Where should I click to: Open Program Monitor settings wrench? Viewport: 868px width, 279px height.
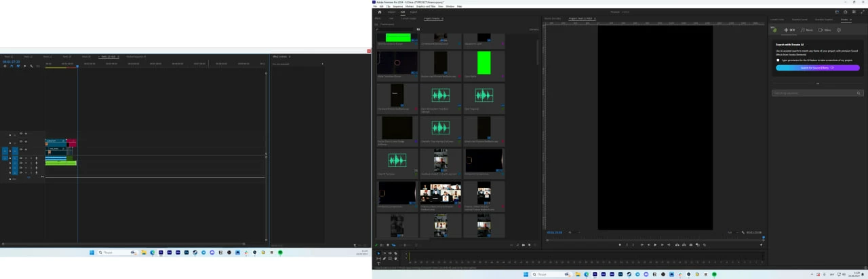pos(743,232)
